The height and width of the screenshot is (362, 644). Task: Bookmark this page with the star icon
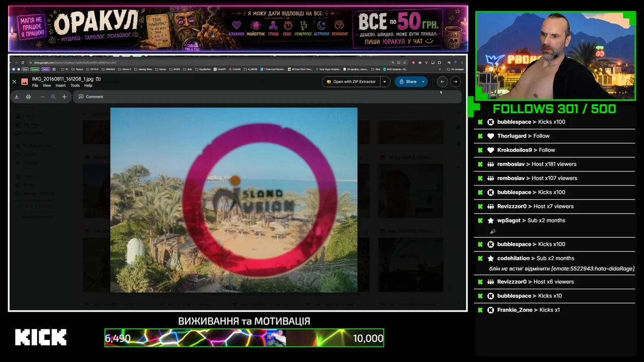point(405,62)
